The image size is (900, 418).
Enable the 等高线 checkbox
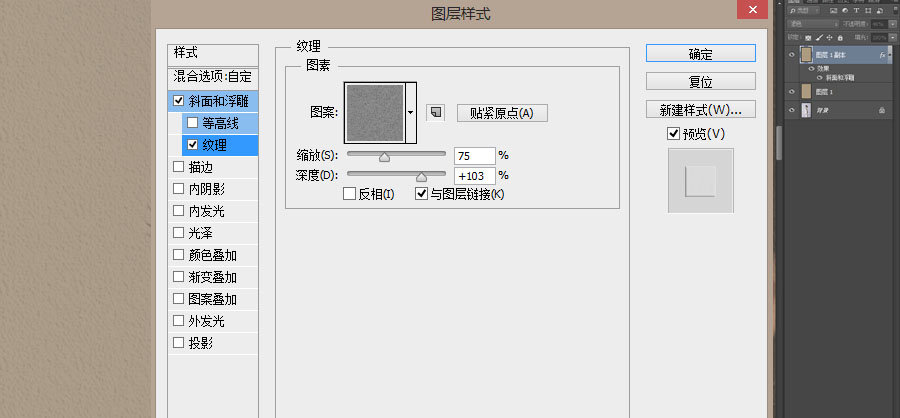tap(192, 123)
